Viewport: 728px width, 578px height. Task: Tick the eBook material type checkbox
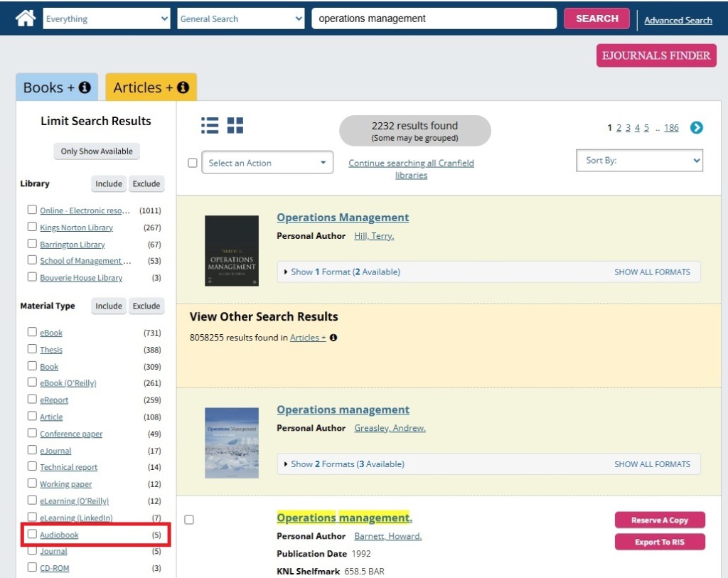pyautogui.click(x=32, y=332)
